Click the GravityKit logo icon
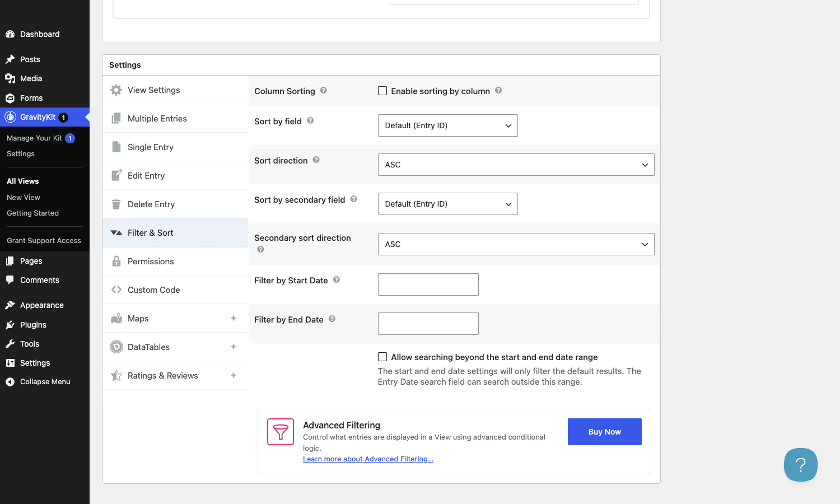Viewport: 840px width, 504px height. coord(10,117)
